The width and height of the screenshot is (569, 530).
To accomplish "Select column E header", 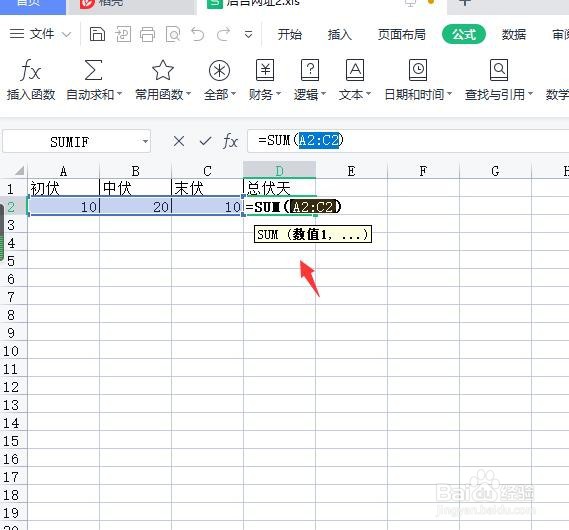I will click(351, 170).
